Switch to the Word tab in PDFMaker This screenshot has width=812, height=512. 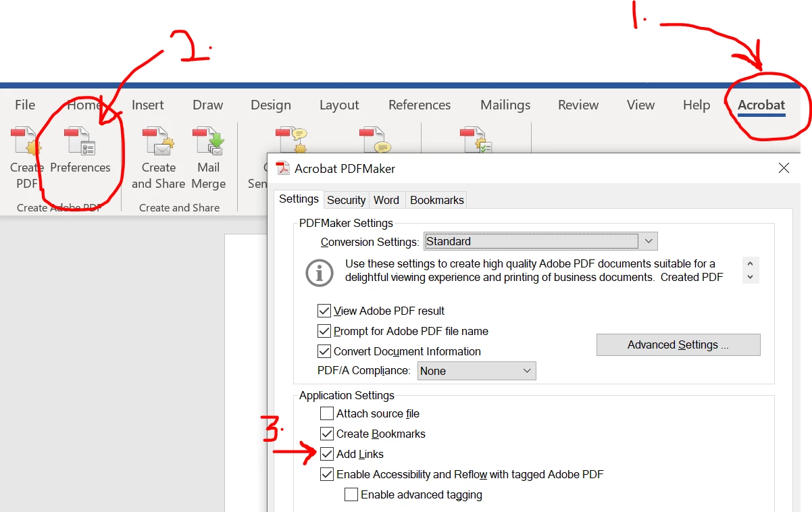(386, 200)
